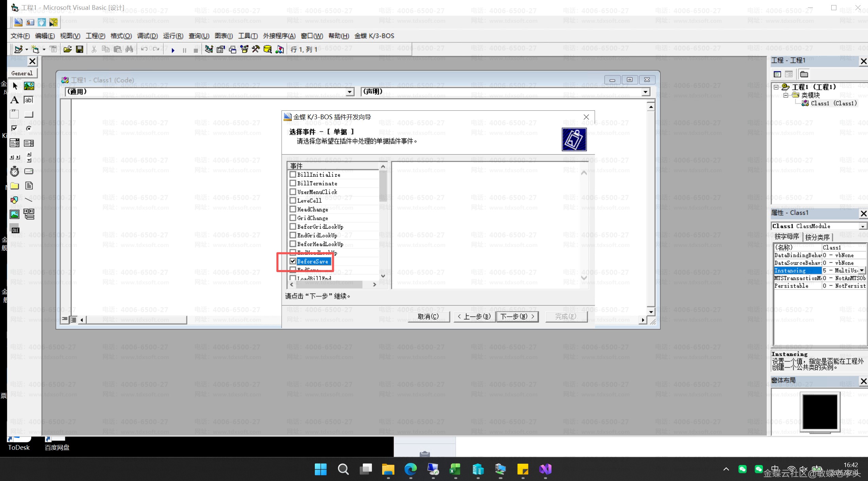
Task: Select the TextBox control (abl icon)
Action: [29, 100]
